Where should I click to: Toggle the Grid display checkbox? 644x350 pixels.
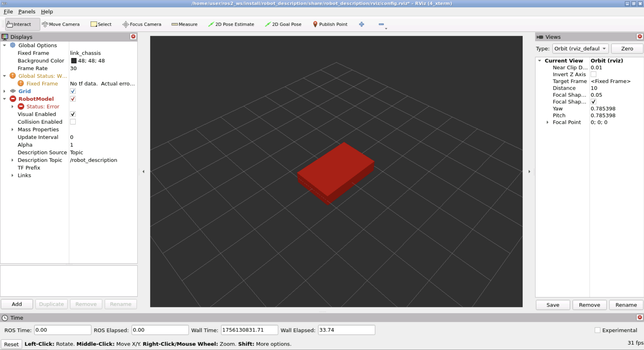(73, 91)
